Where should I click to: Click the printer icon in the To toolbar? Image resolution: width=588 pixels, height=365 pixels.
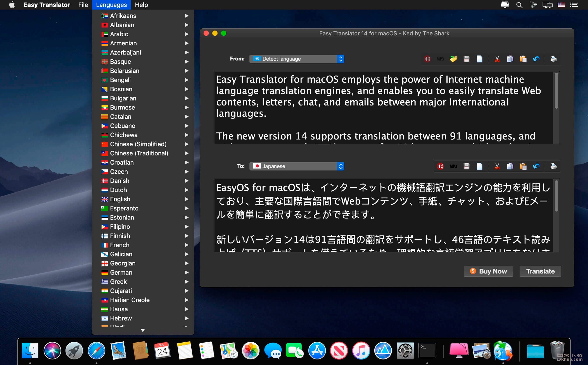point(553,166)
